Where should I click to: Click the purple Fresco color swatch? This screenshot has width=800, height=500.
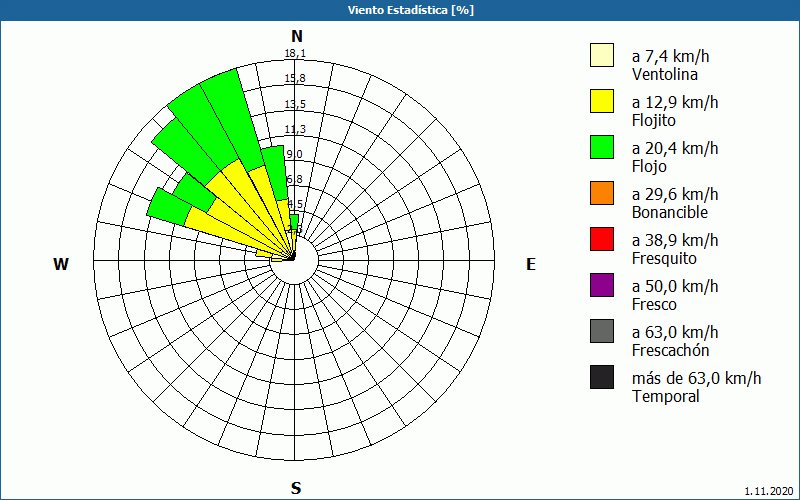(602, 285)
